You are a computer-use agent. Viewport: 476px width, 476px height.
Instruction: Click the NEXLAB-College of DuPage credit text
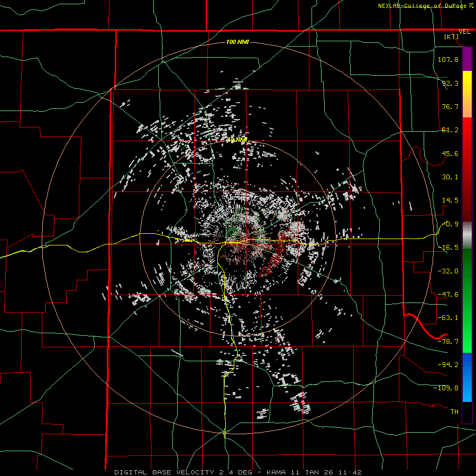pos(423,6)
